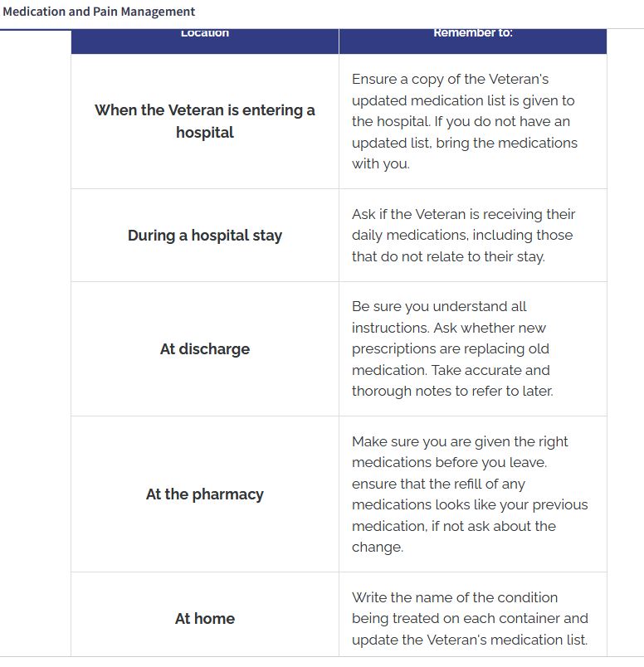Select the 'At home' row label
The height and width of the screenshot is (667, 644).
pyautogui.click(x=204, y=619)
